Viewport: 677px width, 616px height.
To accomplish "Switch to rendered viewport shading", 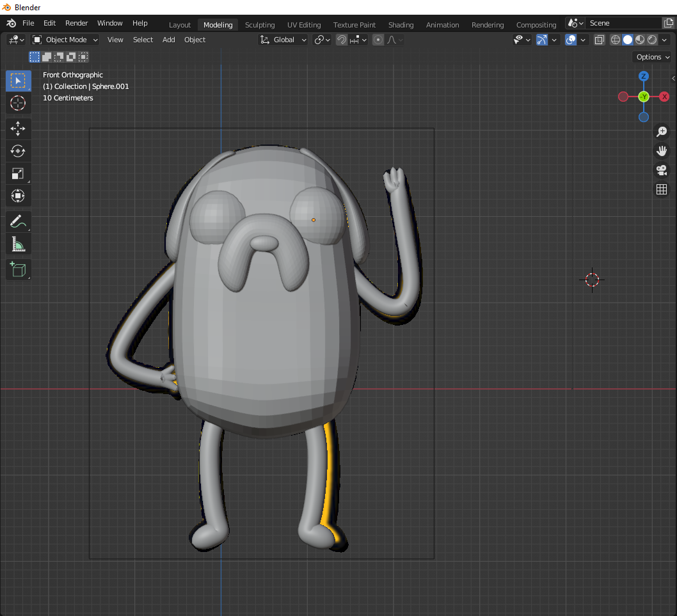I will 652,40.
